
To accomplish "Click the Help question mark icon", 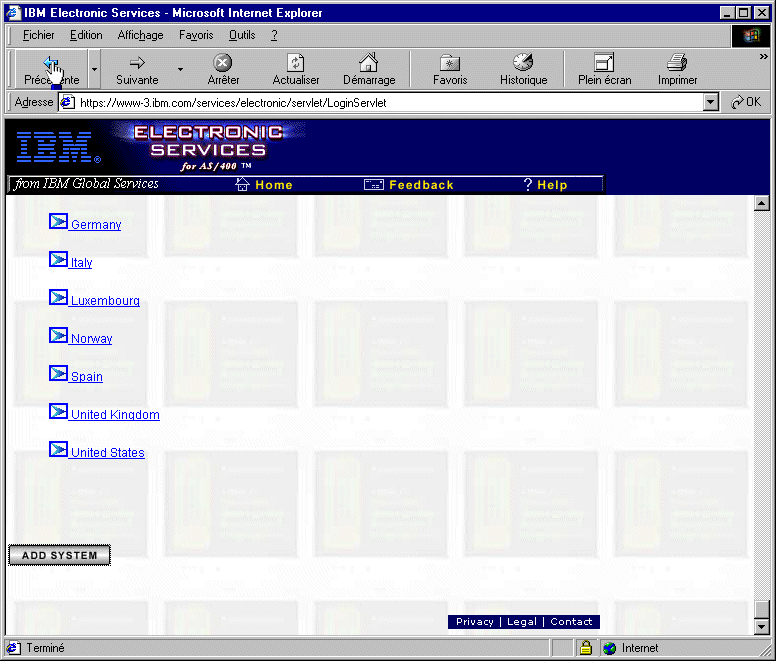I will point(528,185).
